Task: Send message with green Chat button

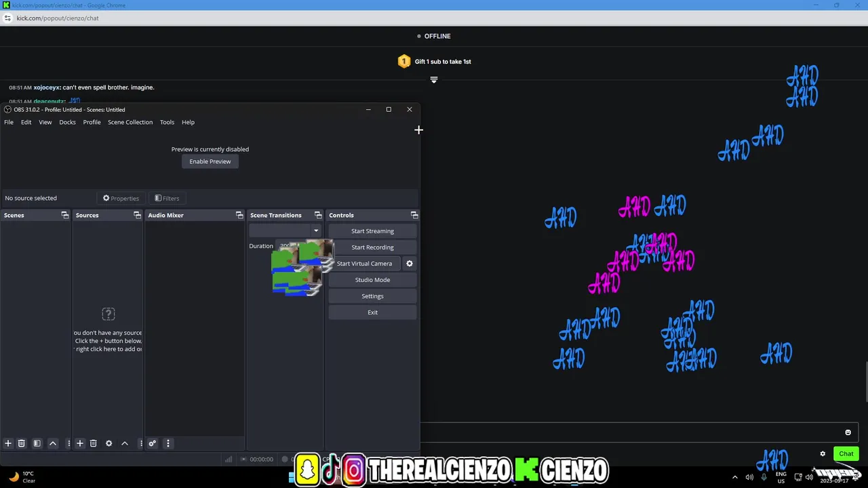Action: [x=846, y=454]
